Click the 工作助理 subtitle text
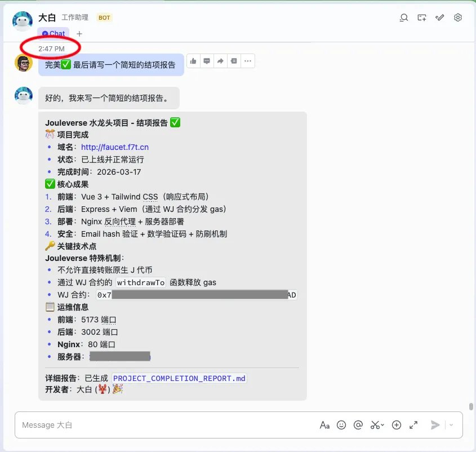The width and height of the screenshot is (476, 452). (75, 17)
